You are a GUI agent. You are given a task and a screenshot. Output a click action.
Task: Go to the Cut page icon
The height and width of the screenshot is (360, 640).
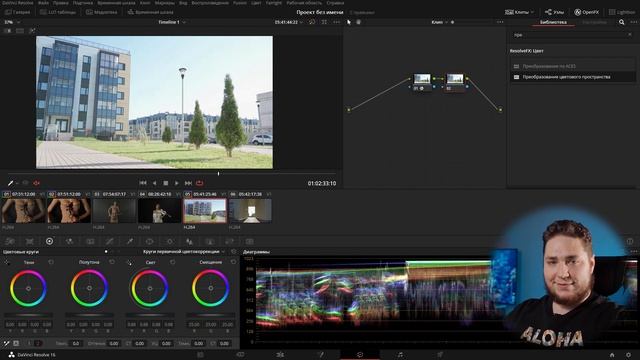pyautogui.click(x=240, y=355)
